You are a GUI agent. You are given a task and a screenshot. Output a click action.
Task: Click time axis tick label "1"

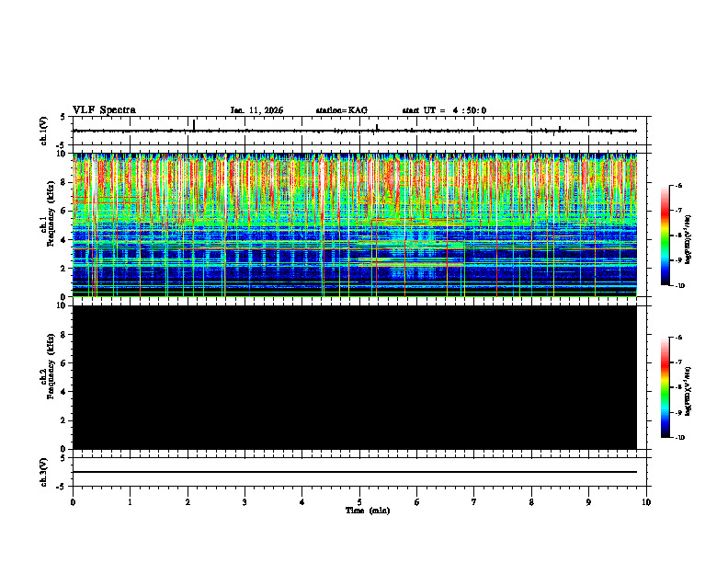130,502
